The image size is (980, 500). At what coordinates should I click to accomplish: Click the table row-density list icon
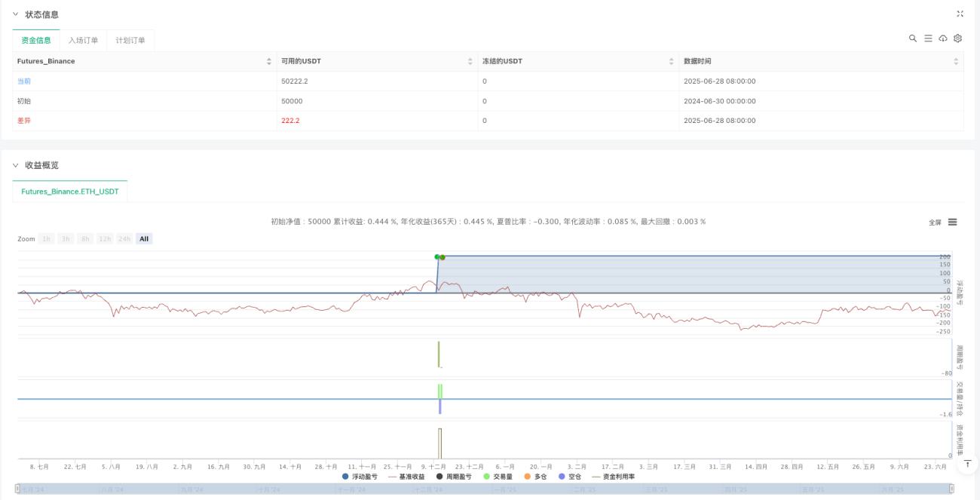(x=928, y=38)
